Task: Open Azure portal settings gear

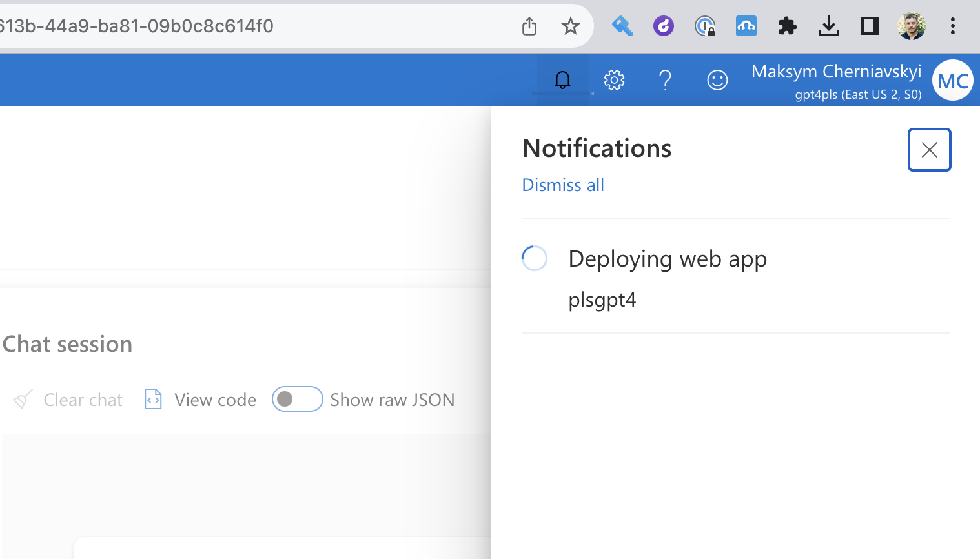Action: (614, 79)
